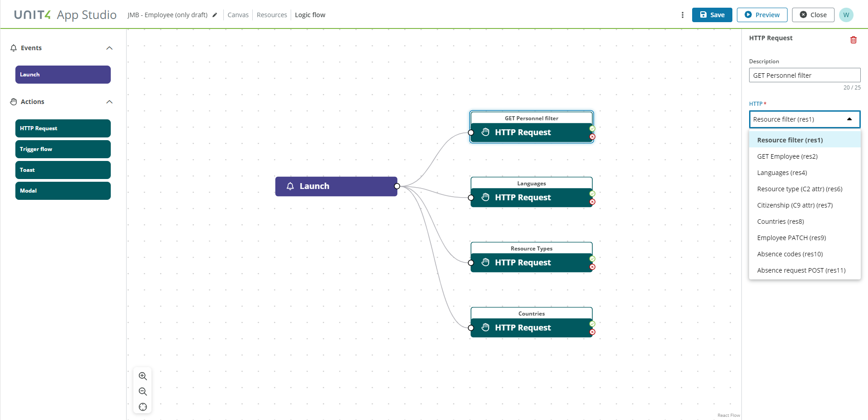The height and width of the screenshot is (420, 868).
Task: Click the Launch node output handle
Action: 397,186
